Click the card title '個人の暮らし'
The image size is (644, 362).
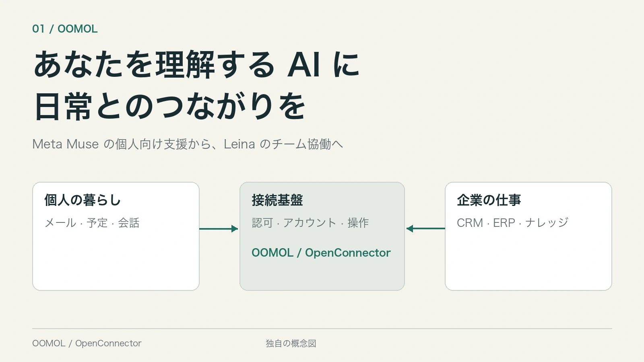(x=83, y=200)
